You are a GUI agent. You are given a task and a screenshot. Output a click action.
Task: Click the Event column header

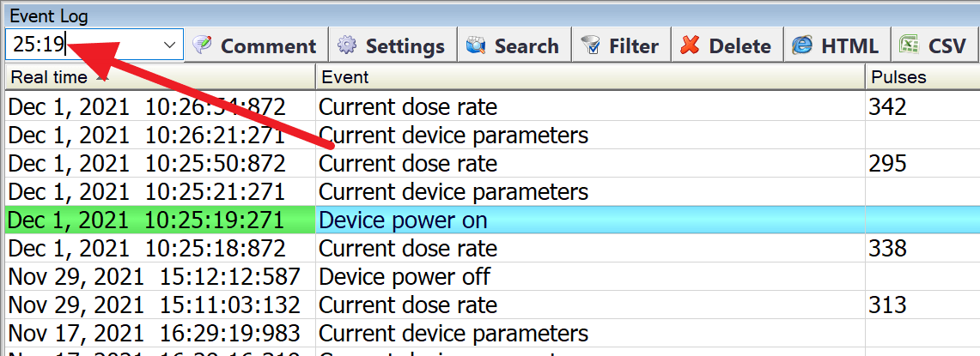590,77
